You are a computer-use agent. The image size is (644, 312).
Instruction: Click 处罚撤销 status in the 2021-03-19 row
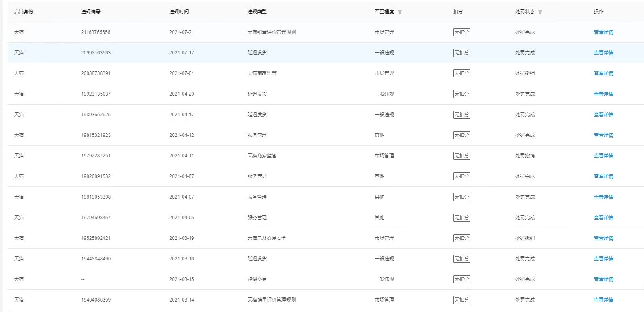pos(525,238)
